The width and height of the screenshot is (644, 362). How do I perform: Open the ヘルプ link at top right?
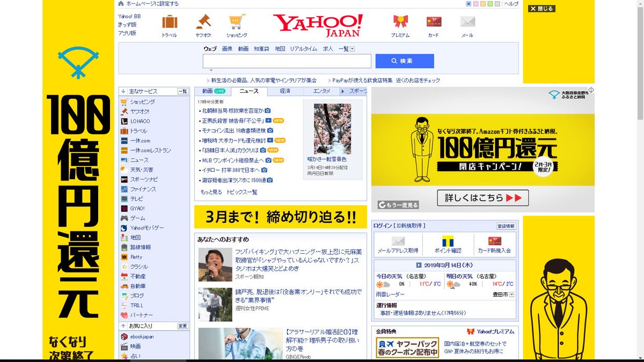click(511, 4)
